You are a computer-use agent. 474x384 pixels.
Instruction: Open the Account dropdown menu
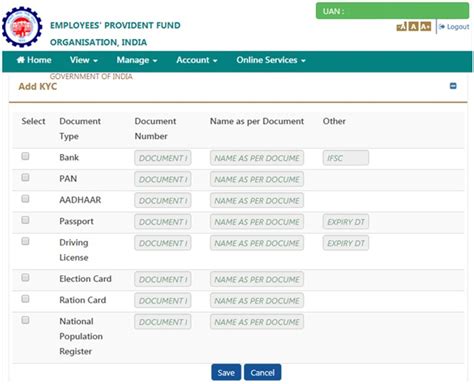[x=197, y=60]
